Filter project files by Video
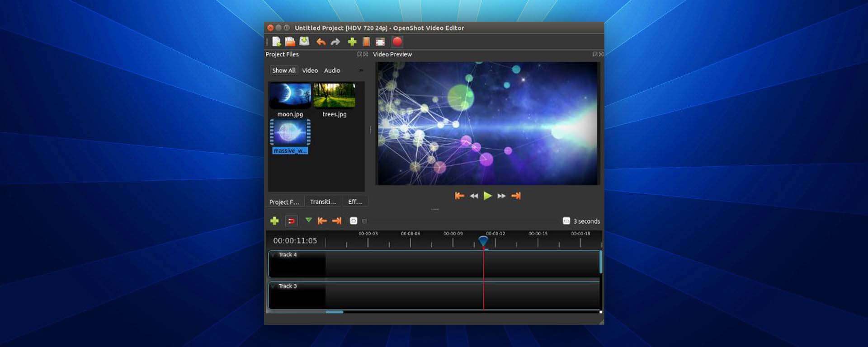Image resolution: width=868 pixels, height=347 pixels. [310, 70]
